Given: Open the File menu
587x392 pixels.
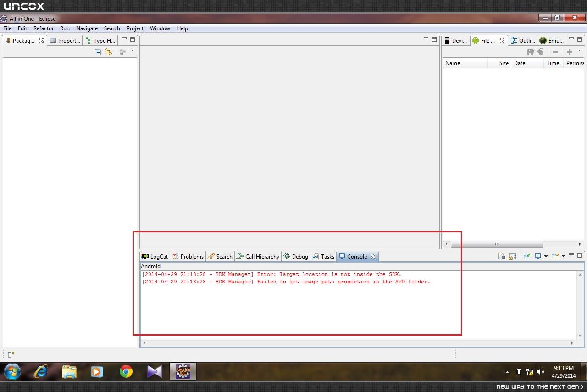Looking at the screenshot, I should (x=7, y=28).
